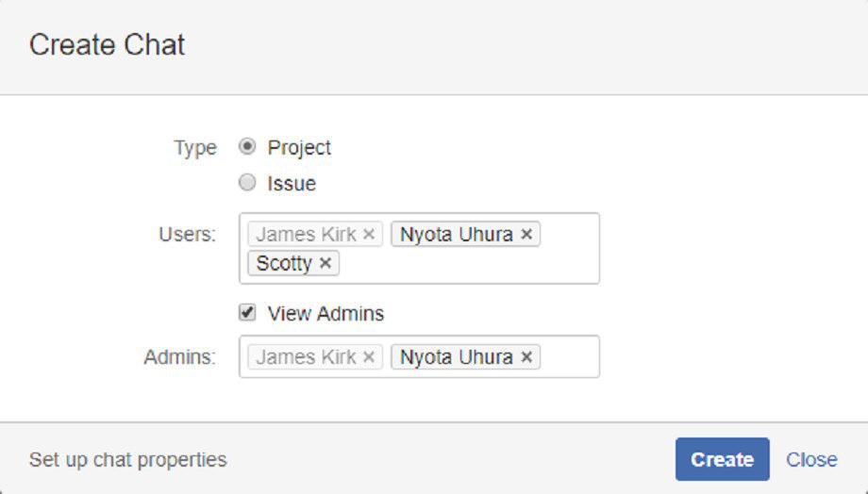Select the Issue chat type radio button
This screenshot has height=494, width=868.
tap(247, 183)
